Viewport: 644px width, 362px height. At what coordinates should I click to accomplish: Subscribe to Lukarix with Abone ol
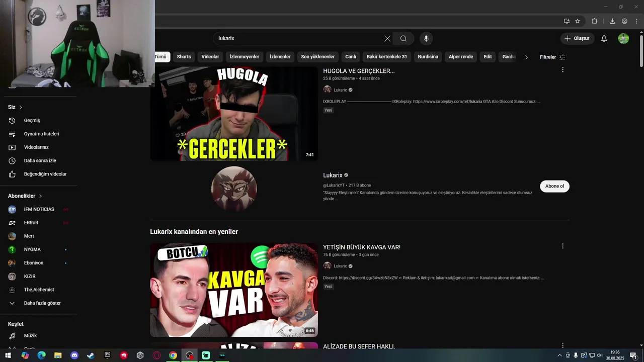(x=554, y=186)
